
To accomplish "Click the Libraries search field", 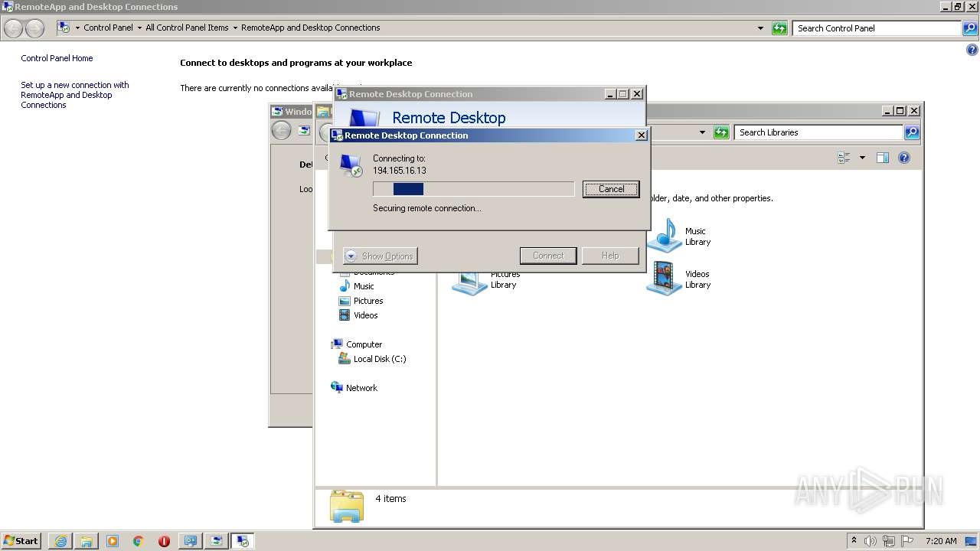I will (818, 132).
